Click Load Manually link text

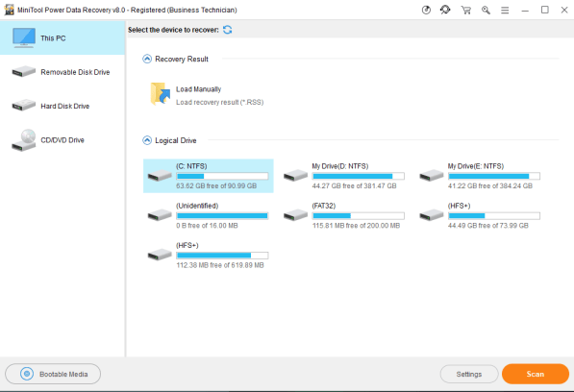point(198,89)
